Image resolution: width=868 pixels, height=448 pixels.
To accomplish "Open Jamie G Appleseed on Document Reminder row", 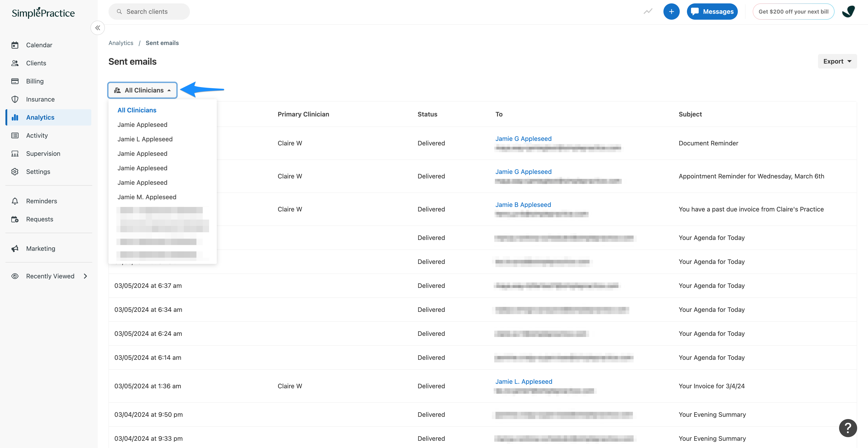I will [523, 139].
